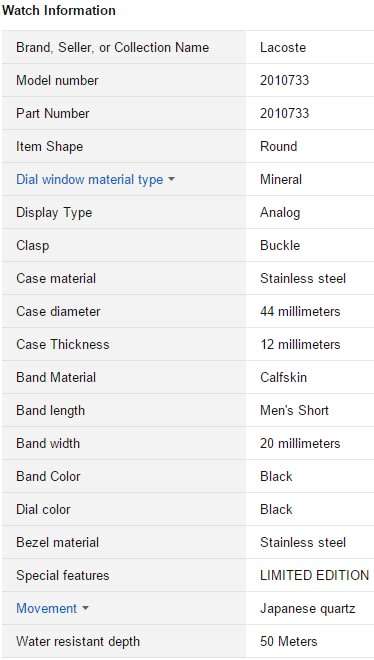The image size is (374, 660).
Task: Select the Display Type value Analog
Action: coord(280,213)
